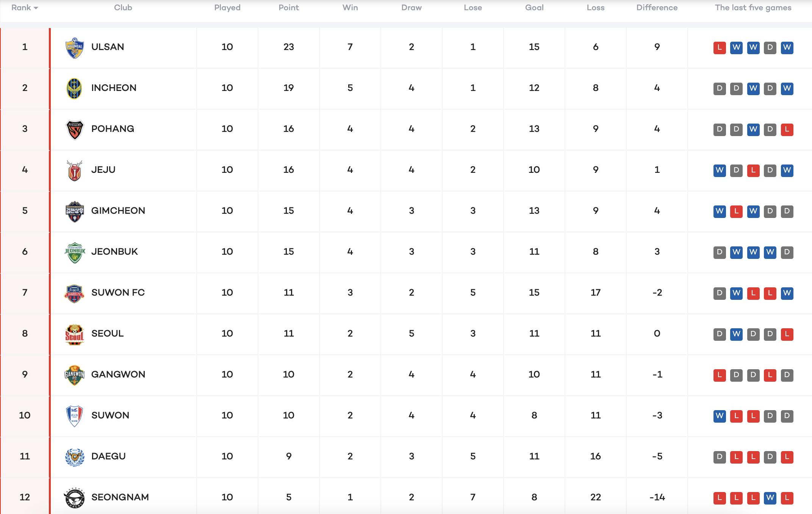Click the Goal column header
Viewport: 812px width, 514px height.
point(534,8)
